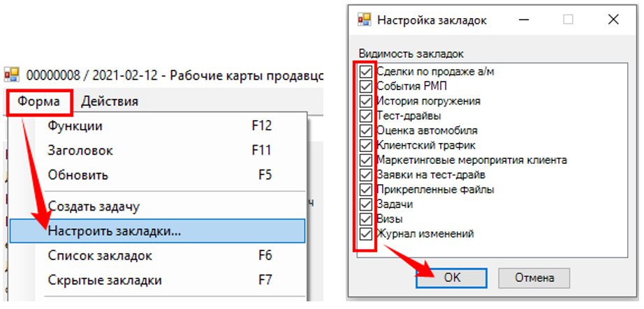Open the Форма menu
This screenshot has width=644, height=309.
pyautogui.click(x=40, y=101)
